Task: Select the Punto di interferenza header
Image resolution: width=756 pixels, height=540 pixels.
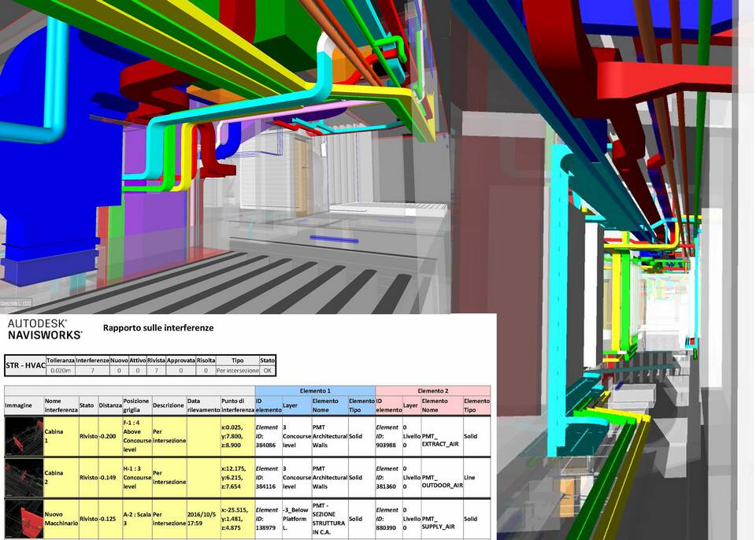Action: coord(238,405)
